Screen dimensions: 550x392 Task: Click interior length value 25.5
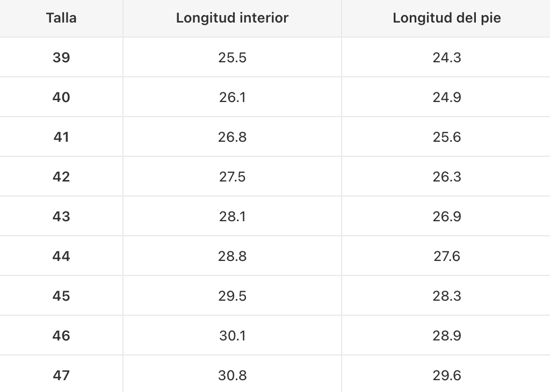tap(232, 57)
